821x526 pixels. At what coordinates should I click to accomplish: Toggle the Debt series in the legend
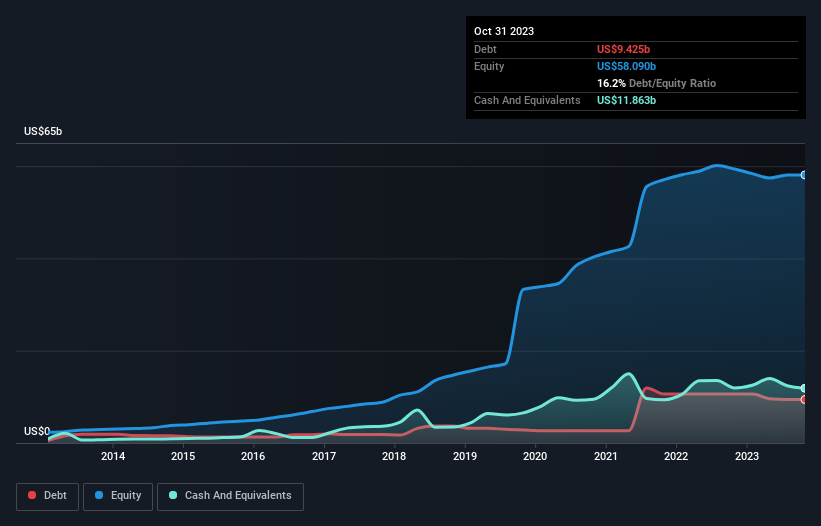46,496
